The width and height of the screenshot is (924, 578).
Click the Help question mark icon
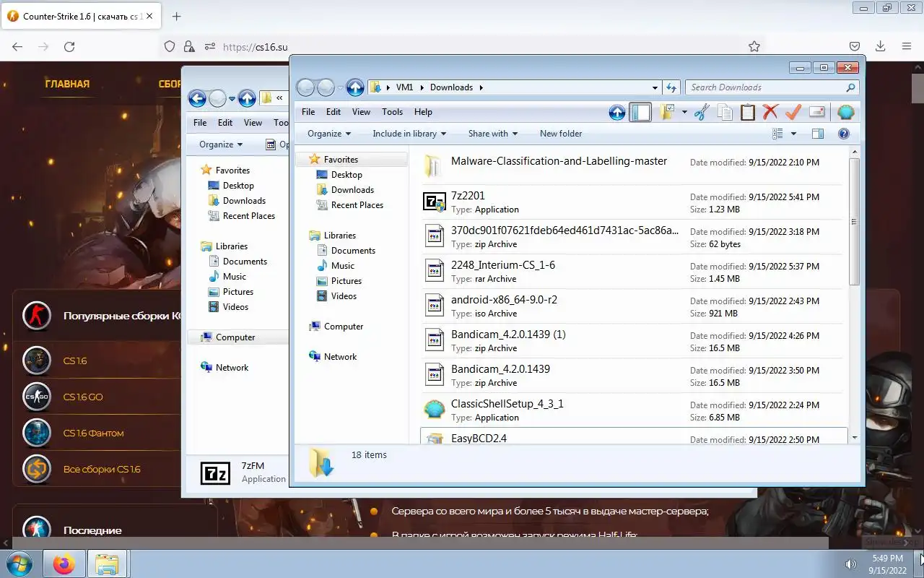(843, 134)
